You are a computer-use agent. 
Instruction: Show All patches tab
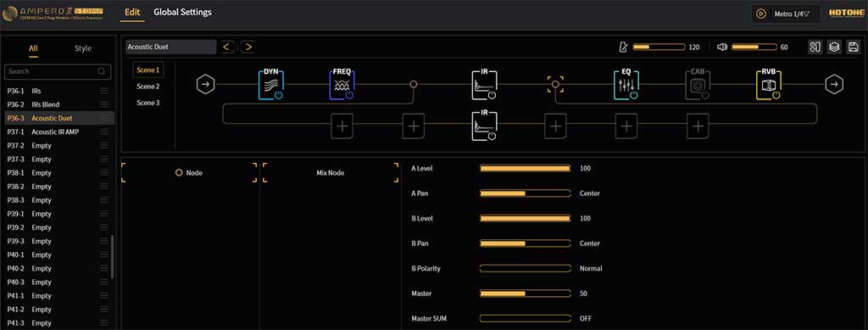pyautogui.click(x=33, y=48)
